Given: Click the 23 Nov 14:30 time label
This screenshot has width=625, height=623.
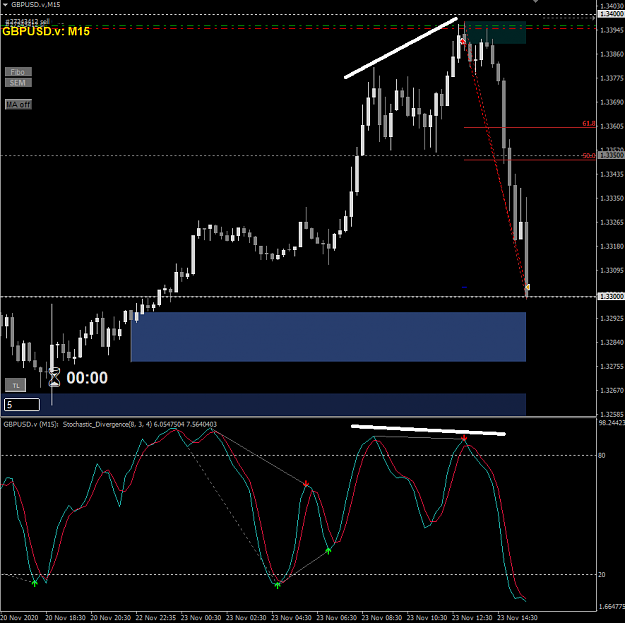Looking at the screenshot, I should [x=517, y=617].
